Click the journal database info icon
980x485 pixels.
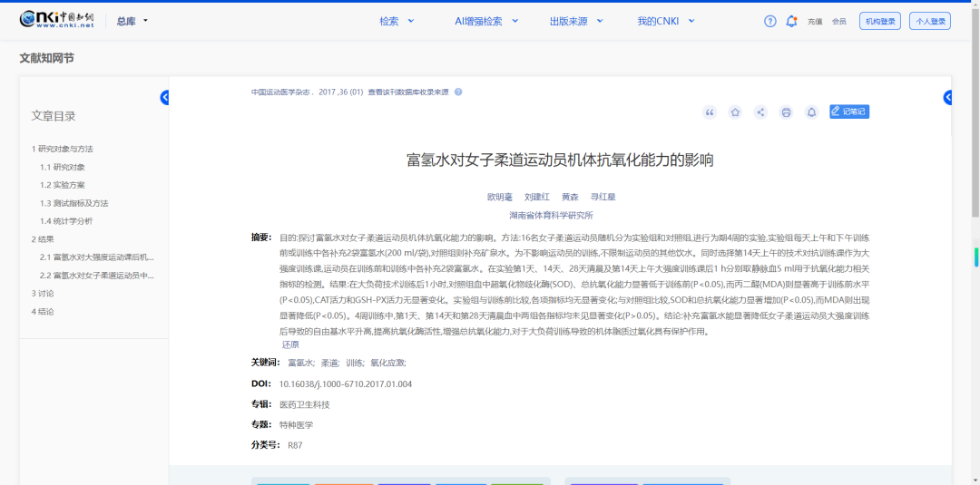coord(458,92)
